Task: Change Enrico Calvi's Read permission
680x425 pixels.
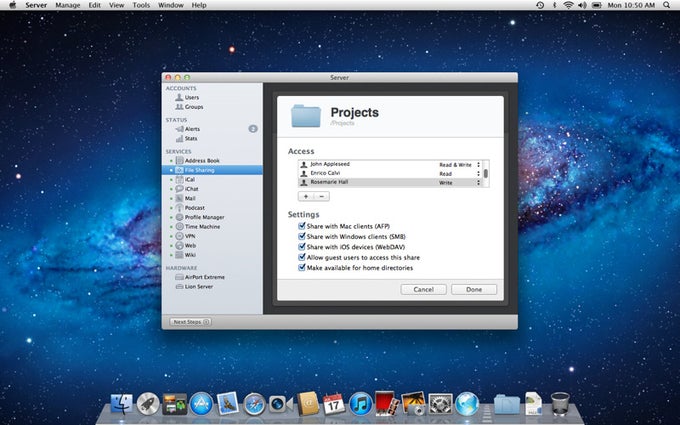Action: pos(460,173)
